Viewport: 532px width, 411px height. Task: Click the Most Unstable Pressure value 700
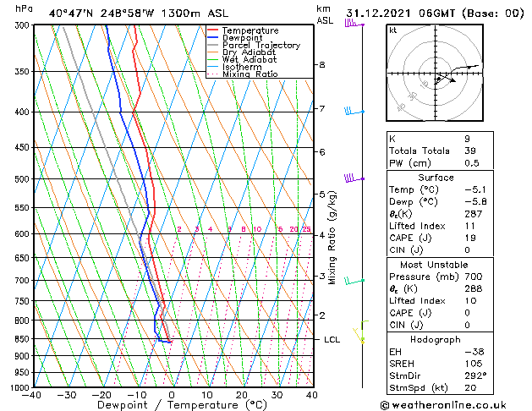point(474,277)
